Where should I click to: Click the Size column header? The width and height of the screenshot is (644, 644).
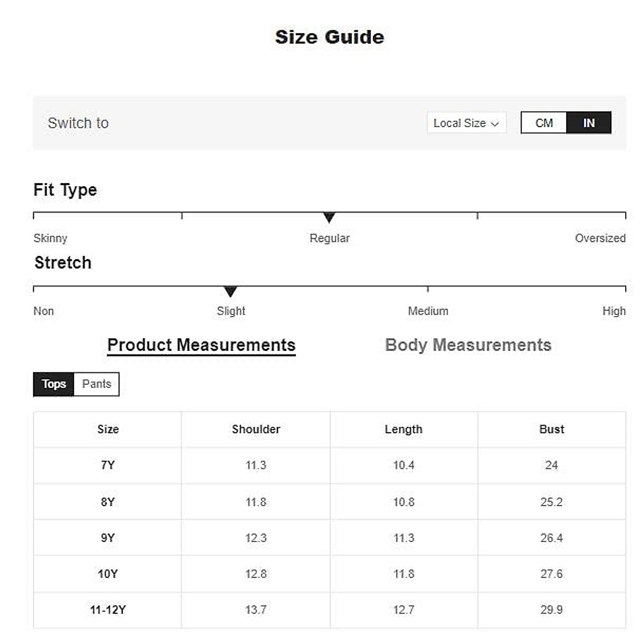pos(108,429)
